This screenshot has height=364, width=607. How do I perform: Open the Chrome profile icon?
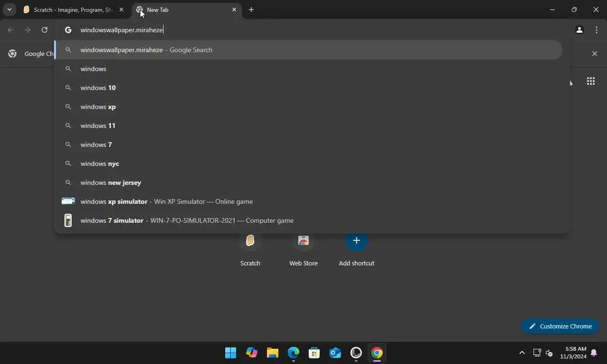(579, 30)
